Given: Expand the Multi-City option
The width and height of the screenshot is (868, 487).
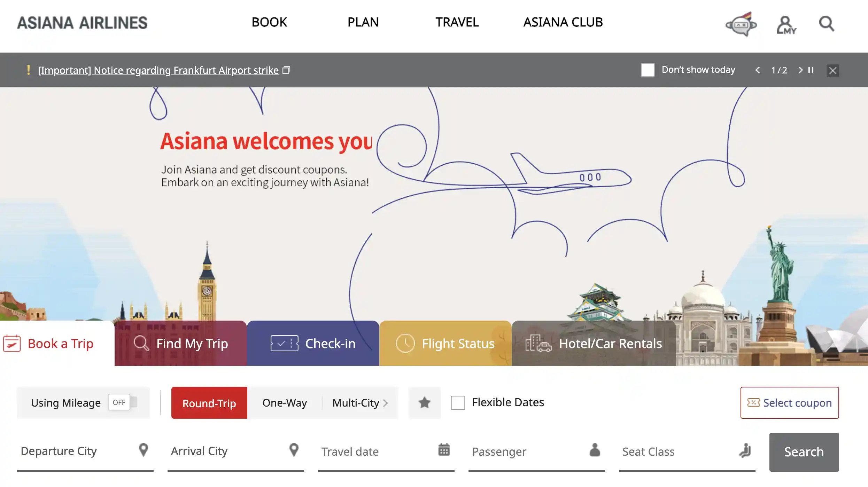Looking at the screenshot, I should tap(360, 402).
